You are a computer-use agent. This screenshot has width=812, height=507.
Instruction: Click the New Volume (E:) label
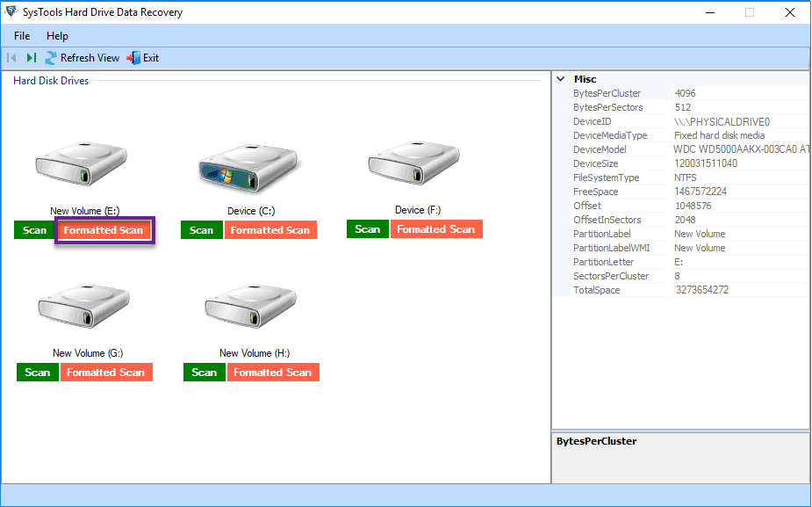click(85, 211)
